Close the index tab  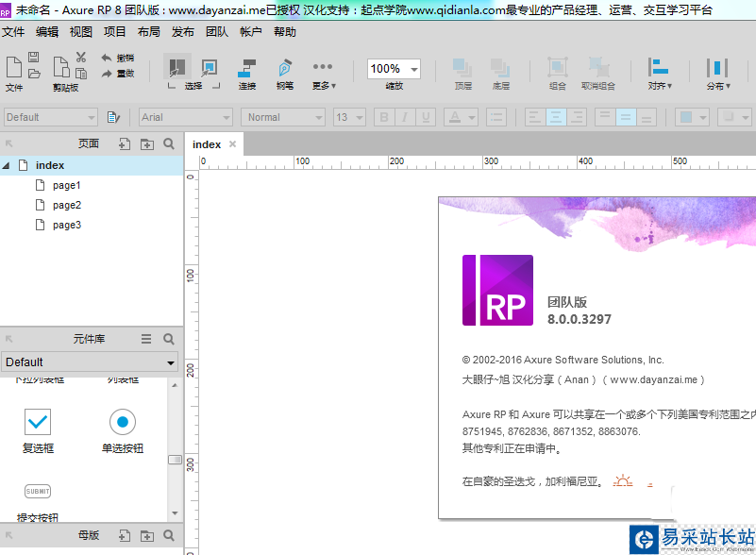click(x=232, y=144)
